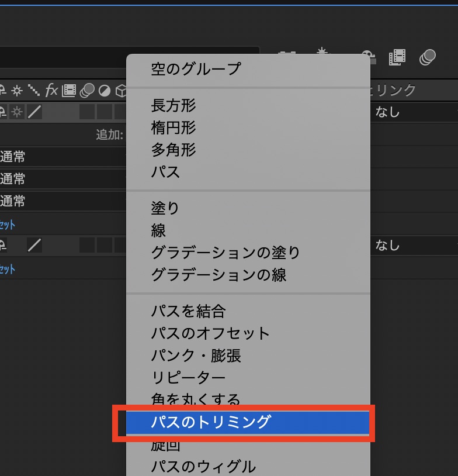Image resolution: width=458 pixels, height=476 pixels.
Task: Click the リセット link beneath the 通常 rows
Action: click(7, 225)
